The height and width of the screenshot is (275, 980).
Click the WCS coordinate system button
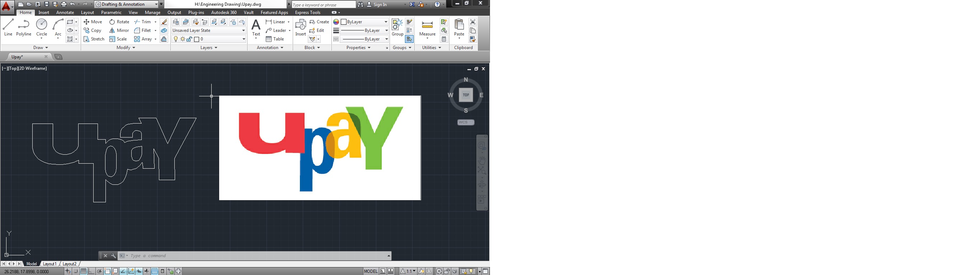(466, 122)
